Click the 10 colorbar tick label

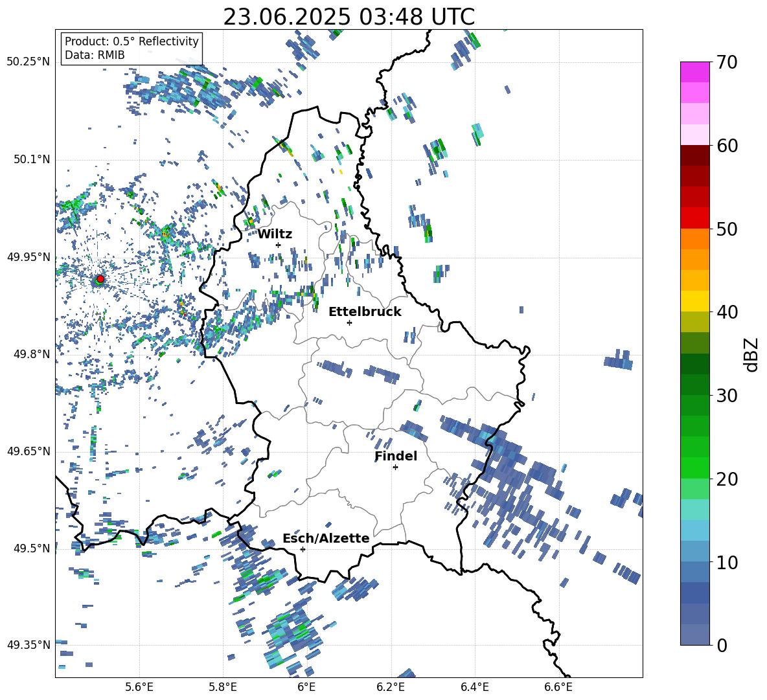(x=727, y=562)
